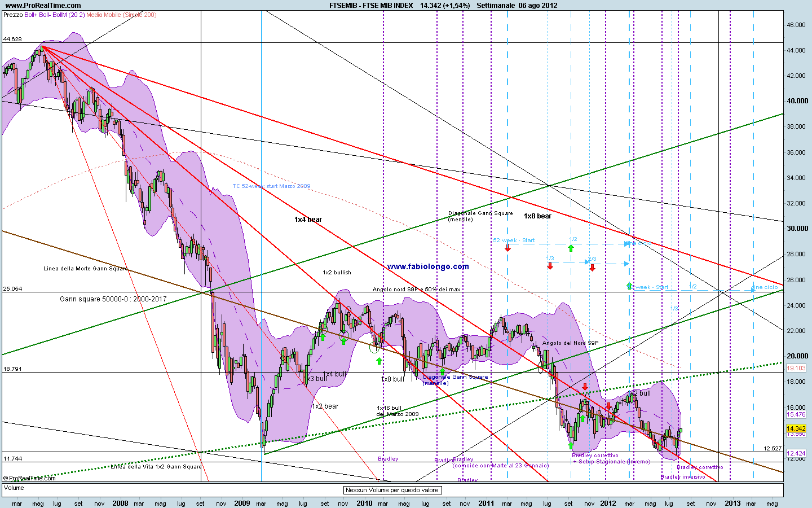The width and height of the screenshot is (812, 508).
Task: Select the 'Boll+ Boll- BollM (20 2)' indicator legend
Action: pos(55,15)
